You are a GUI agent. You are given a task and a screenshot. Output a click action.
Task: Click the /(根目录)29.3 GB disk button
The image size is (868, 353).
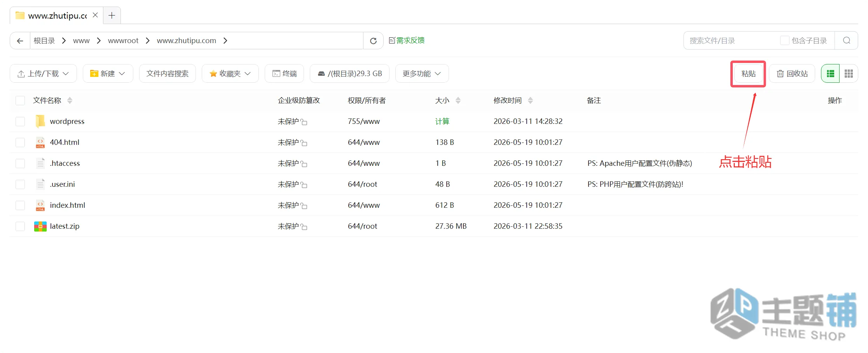pos(349,73)
